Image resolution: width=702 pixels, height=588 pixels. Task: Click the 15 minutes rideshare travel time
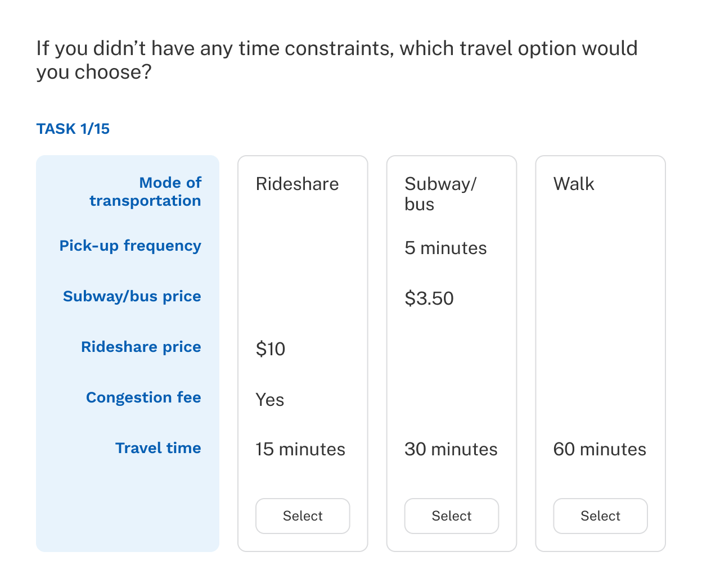tap(300, 449)
